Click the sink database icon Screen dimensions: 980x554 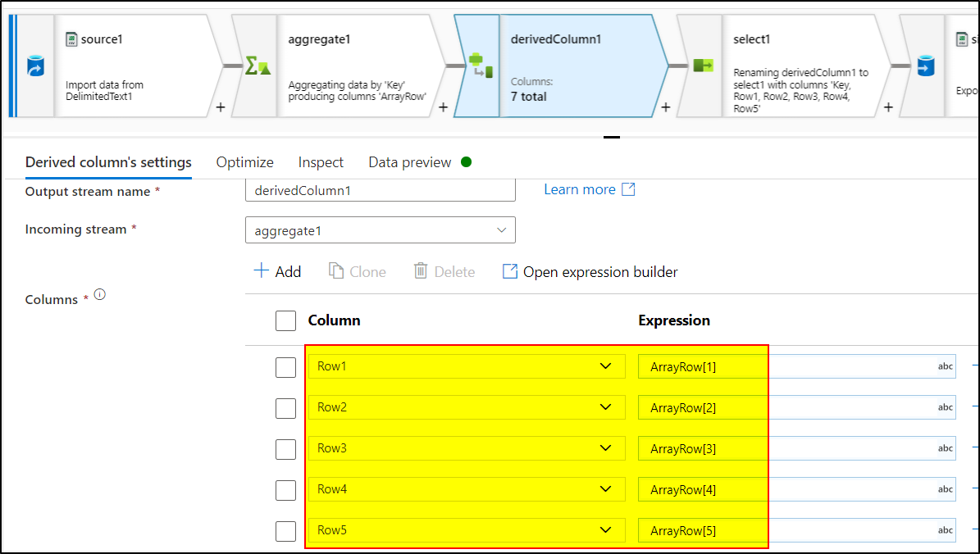pyautogui.click(x=926, y=66)
